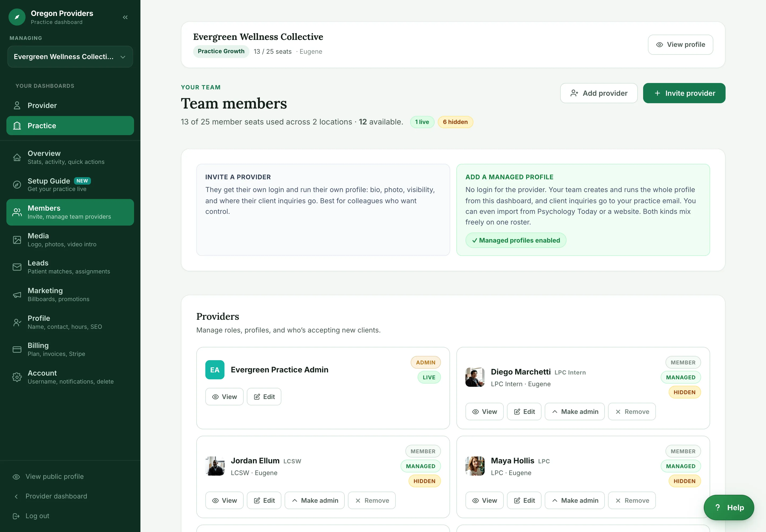Open Account settings in sidebar
Viewport: 766px width, 532px height.
click(x=70, y=377)
